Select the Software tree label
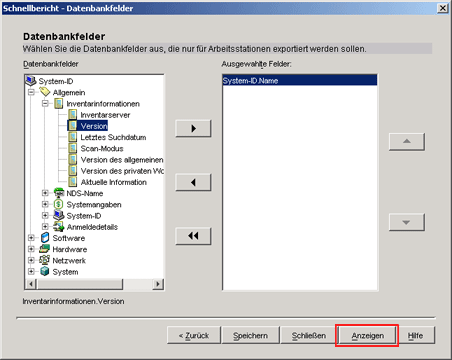Viewport: 452px width, 360px height. pyautogui.click(x=69, y=238)
